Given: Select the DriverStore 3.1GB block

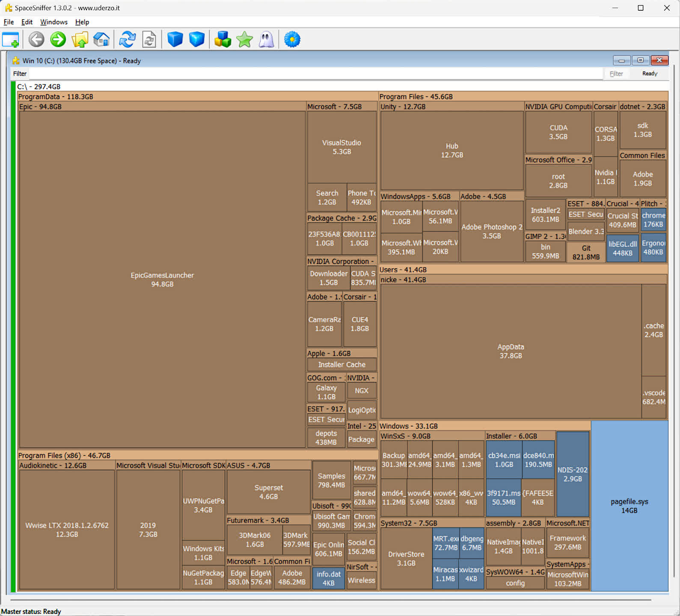Looking at the screenshot, I should [x=406, y=559].
